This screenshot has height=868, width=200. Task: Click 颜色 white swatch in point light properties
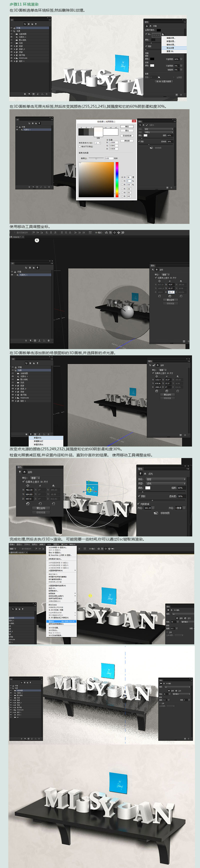coord(148,488)
